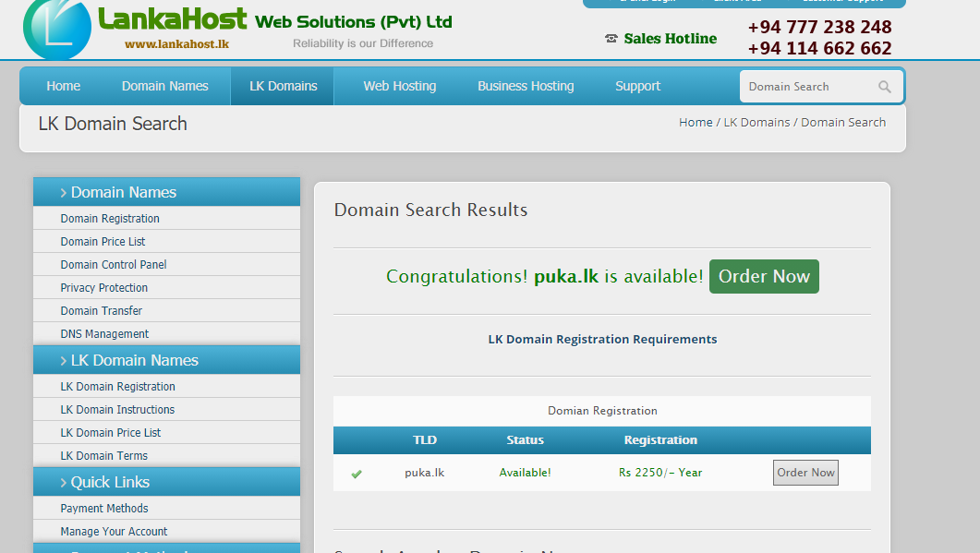This screenshot has height=553, width=980.
Task: Expand the Domain Names sidebar chevron
Action: pos(64,193)
